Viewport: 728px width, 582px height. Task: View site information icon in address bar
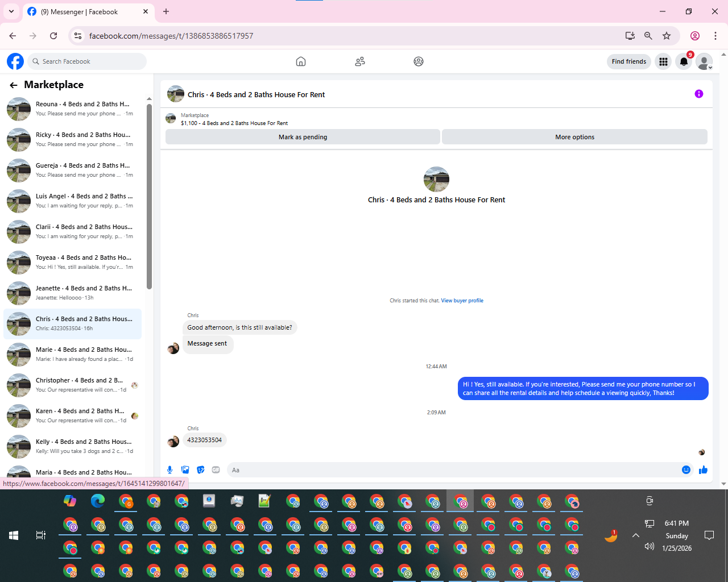[x=78, y=36]
